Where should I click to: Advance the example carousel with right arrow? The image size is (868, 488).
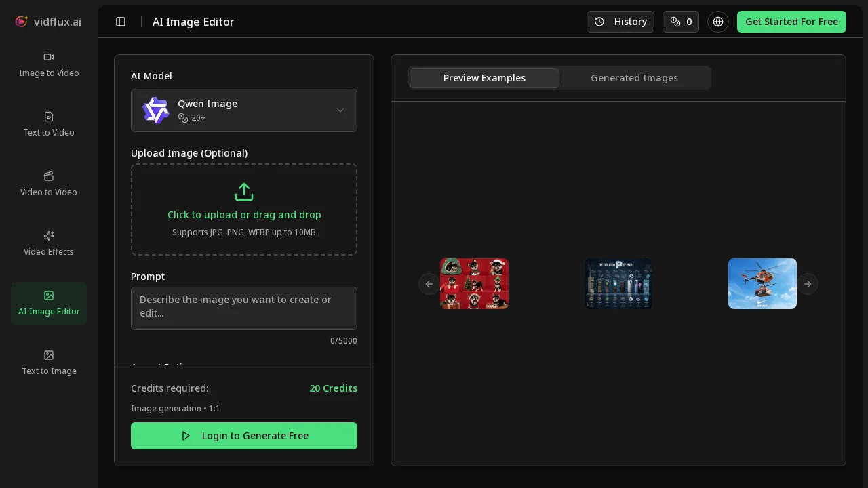[808, 284]
